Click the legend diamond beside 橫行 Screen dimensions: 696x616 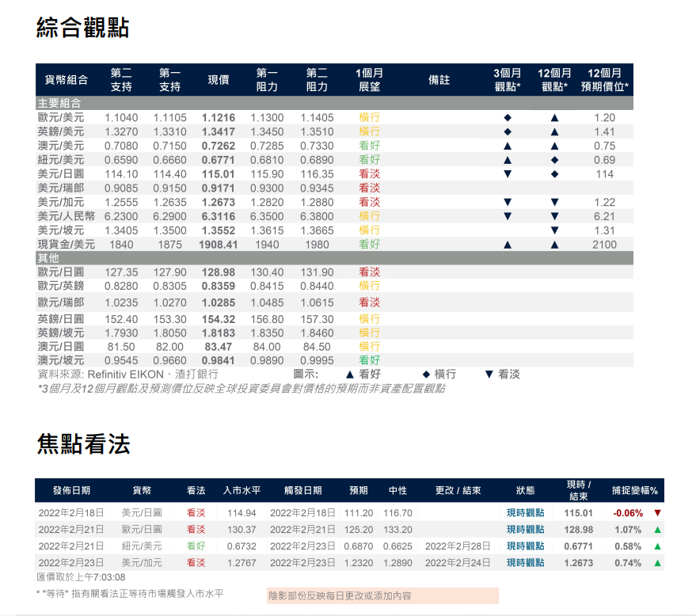click(426, 375)
